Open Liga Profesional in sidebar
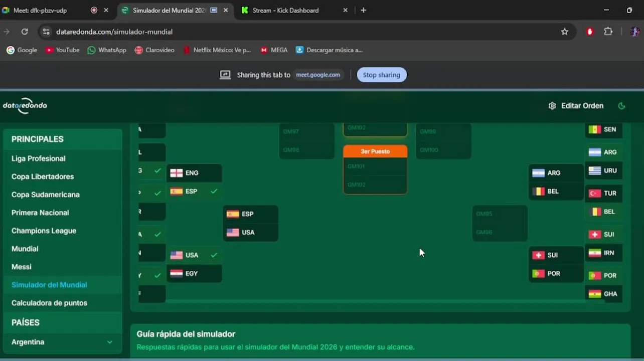The width and height of the screenshot is (644, 361). [x=39, y=158]
